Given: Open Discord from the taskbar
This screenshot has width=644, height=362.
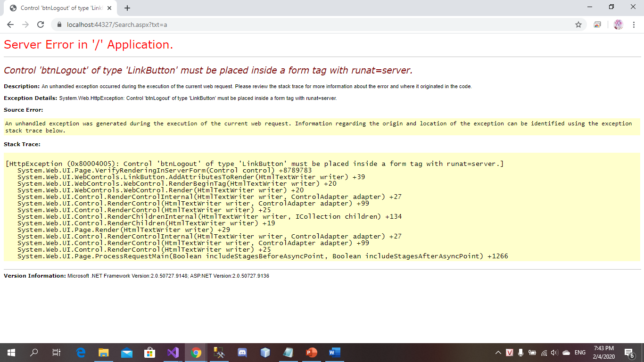Looking at the screenshot, I should click(242, 352).
